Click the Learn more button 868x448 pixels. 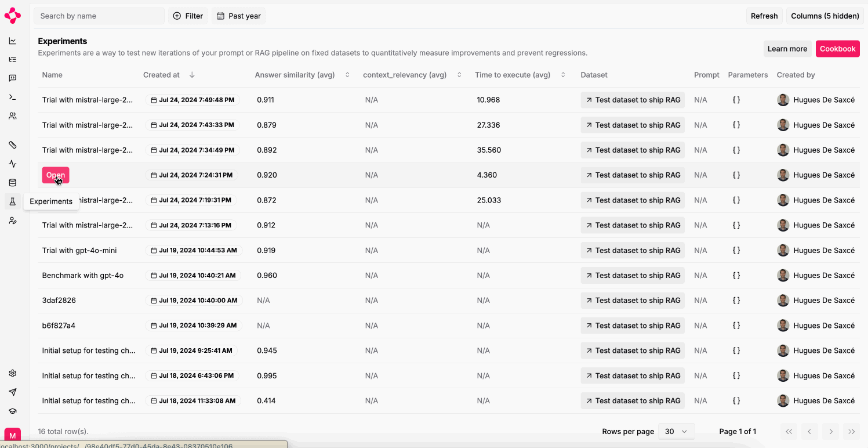click(x=787, y=49)
